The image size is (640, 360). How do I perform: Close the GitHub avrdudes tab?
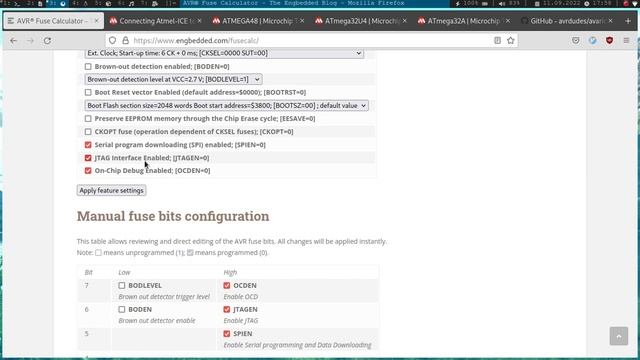[x=610, y=21]
